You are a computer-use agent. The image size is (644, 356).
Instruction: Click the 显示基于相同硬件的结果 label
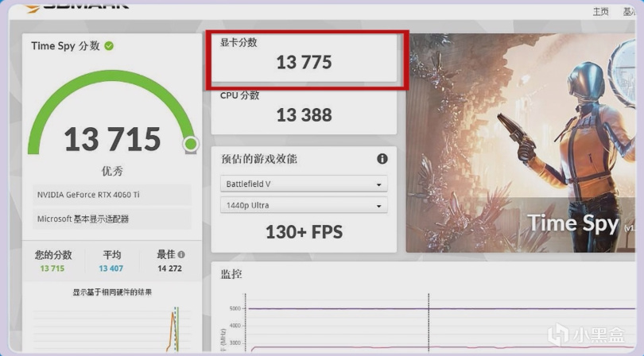(x=112, y=292)
